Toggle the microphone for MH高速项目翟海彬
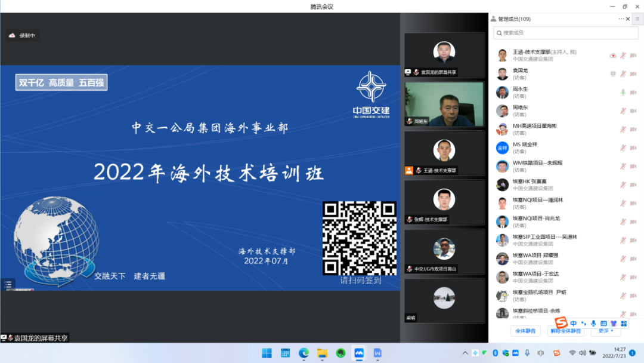The width and height of the screenshot is (644, 363). click(x=623, y=130)
